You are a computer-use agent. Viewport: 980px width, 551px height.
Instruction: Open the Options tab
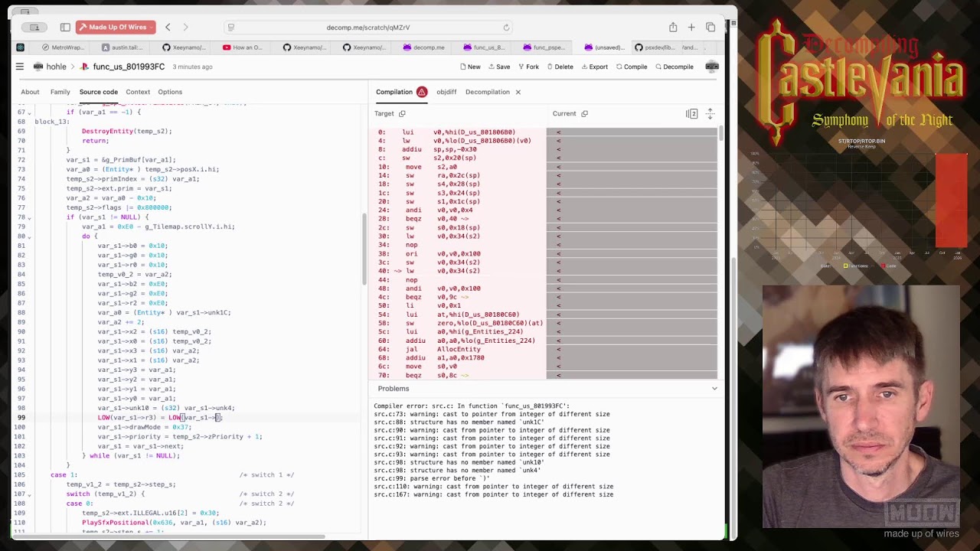coord(170,92)
